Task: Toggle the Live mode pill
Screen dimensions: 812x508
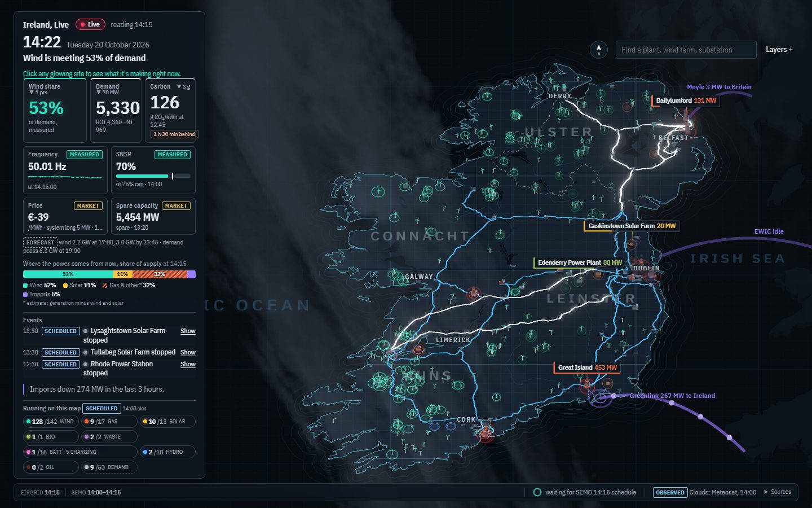Action: point(90,24)
